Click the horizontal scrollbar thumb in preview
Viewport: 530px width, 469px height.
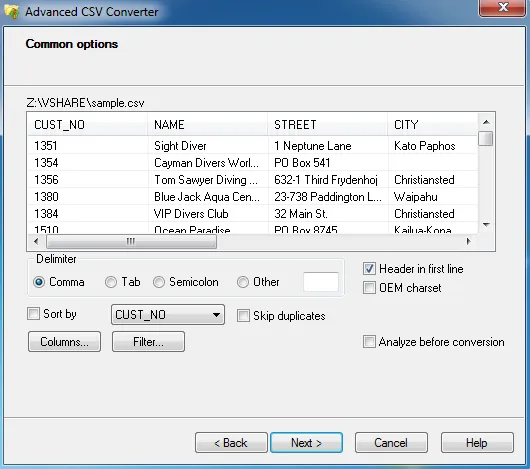(x=131, y=241)
